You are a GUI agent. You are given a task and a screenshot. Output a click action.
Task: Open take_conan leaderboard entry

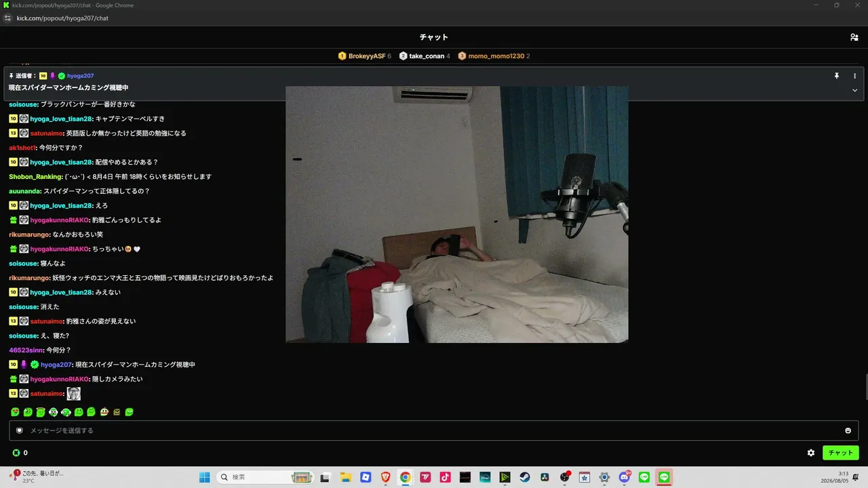point(425,56)
